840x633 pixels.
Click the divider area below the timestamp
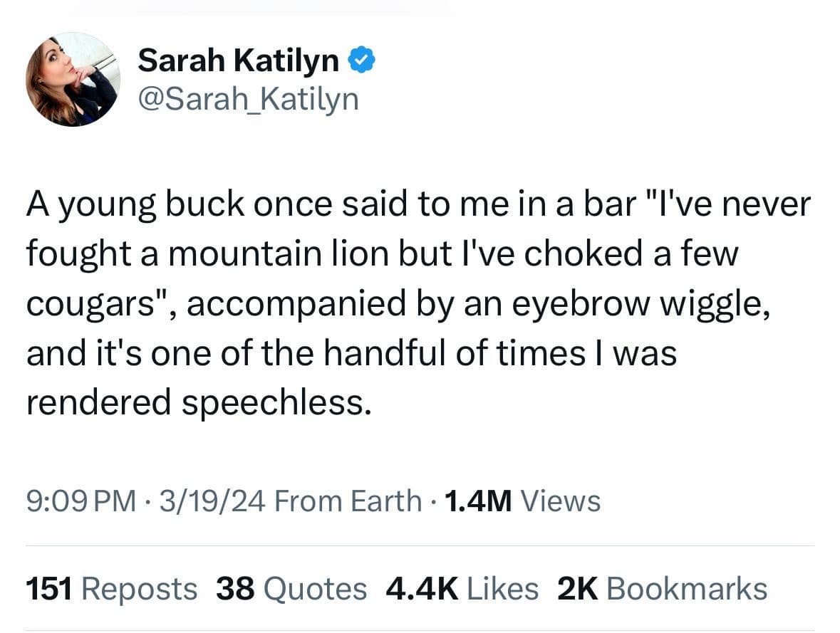(x=420, y=543)
